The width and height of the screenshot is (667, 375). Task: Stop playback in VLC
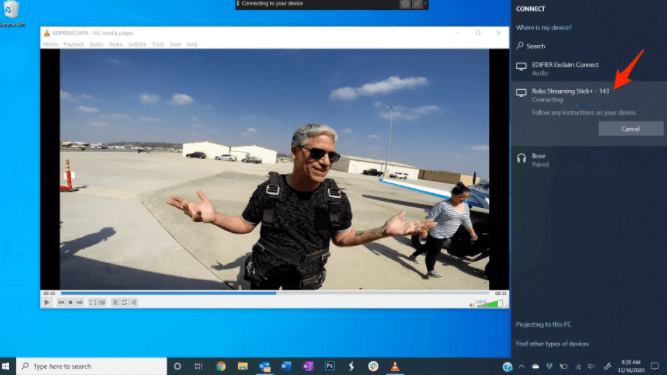70,302
